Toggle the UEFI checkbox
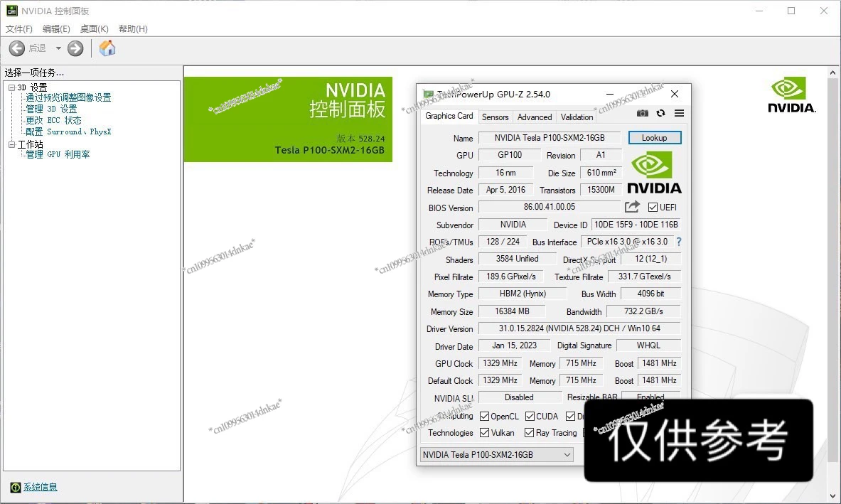Viewport: 841px width, 504px height. 653,207
